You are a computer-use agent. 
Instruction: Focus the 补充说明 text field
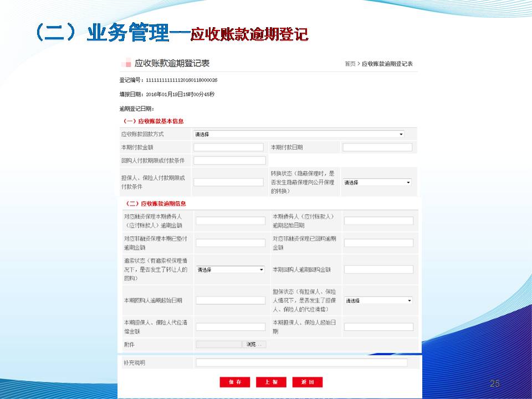pos(301,362)
